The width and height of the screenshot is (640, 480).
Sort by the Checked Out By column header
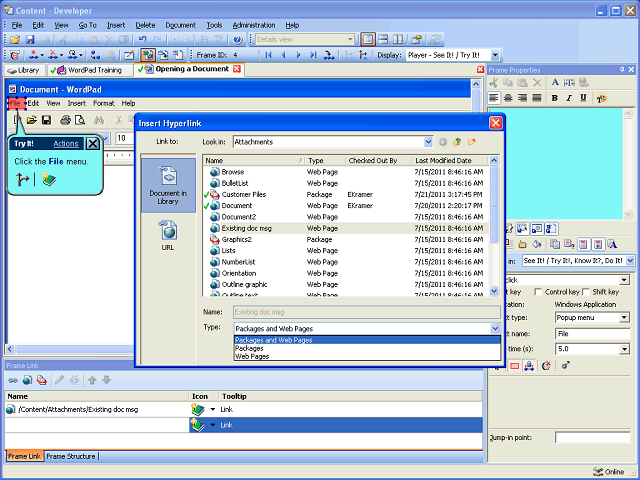378,160
